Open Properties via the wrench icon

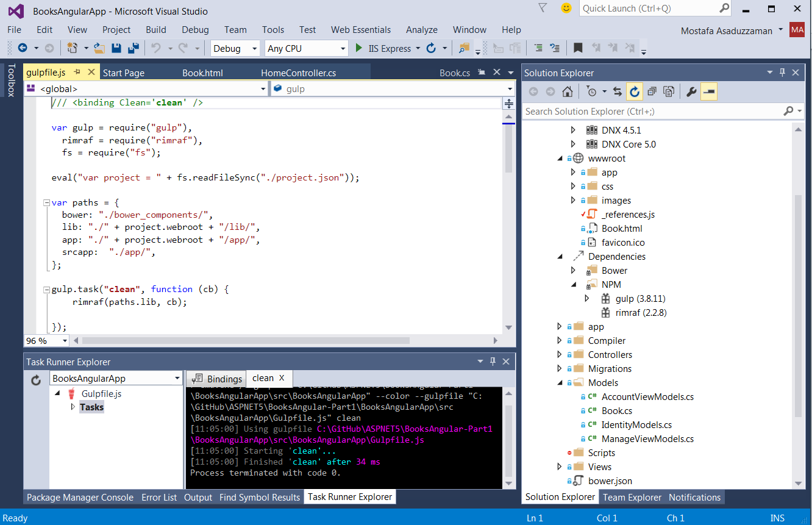[x=691, y=91]
